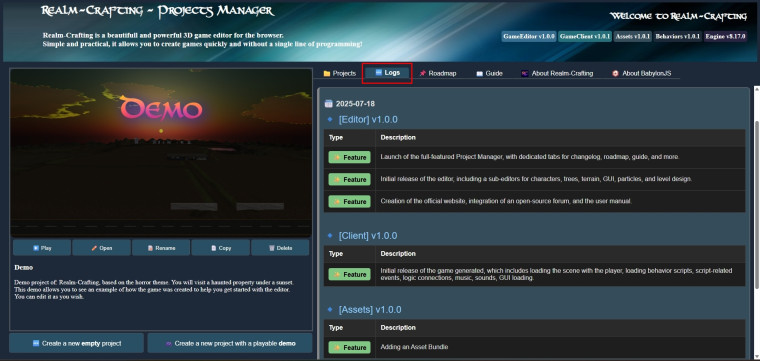The image size is (760, 361).
Task: Delete the Demo project
Action: [x=280, y=248]
